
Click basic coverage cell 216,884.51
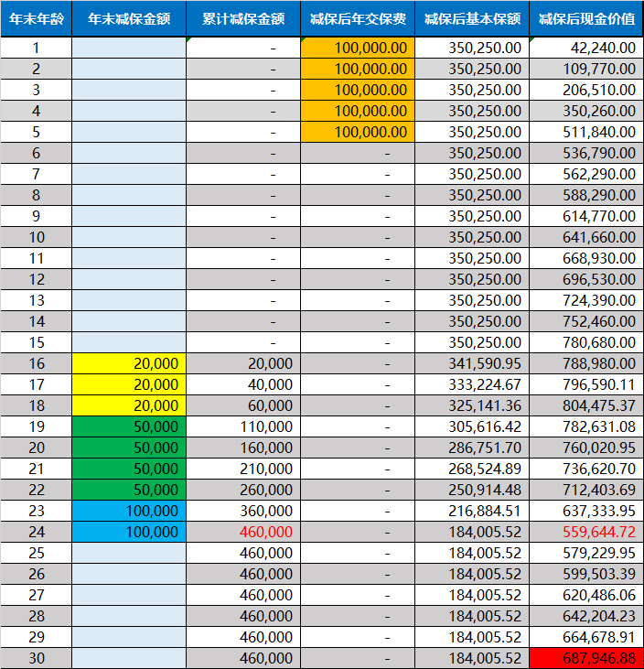coord(472,511)
